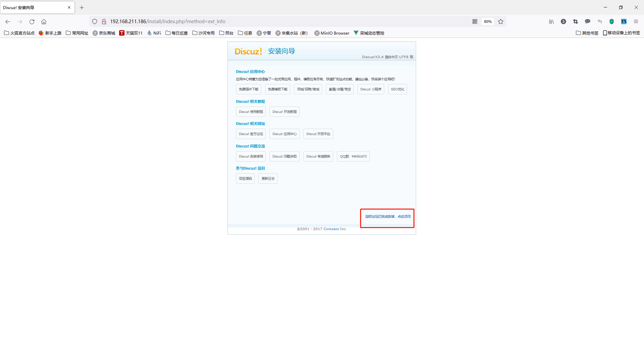Viewport: 644px width, 351px height.
Task: Click the QQ群: 946561072 button
Action: [353, 157]
